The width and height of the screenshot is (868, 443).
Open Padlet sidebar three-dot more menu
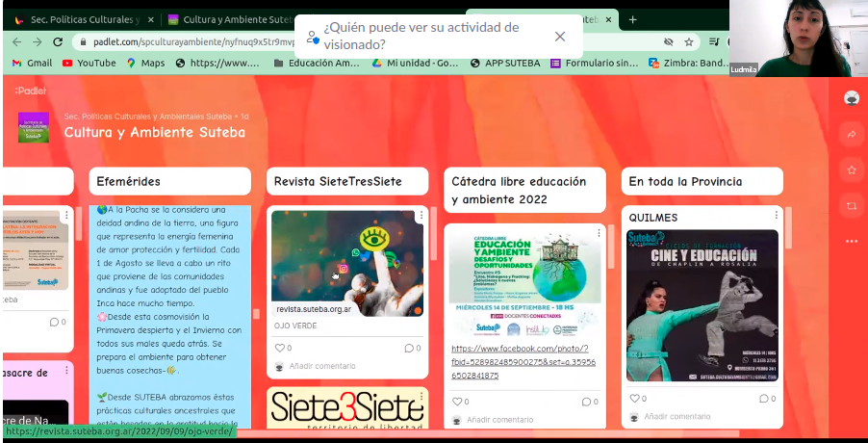(851, 241)
